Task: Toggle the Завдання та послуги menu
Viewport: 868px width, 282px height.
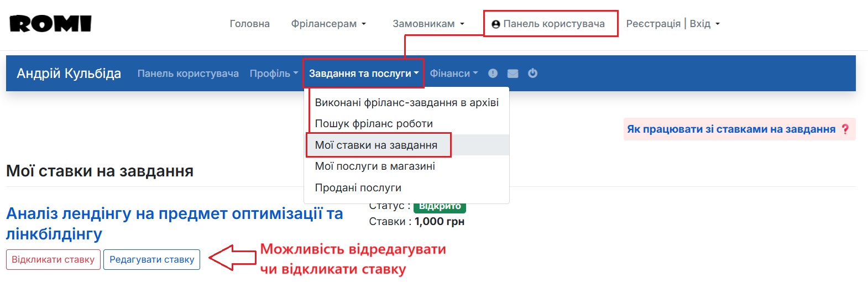Action: (364, 74)
